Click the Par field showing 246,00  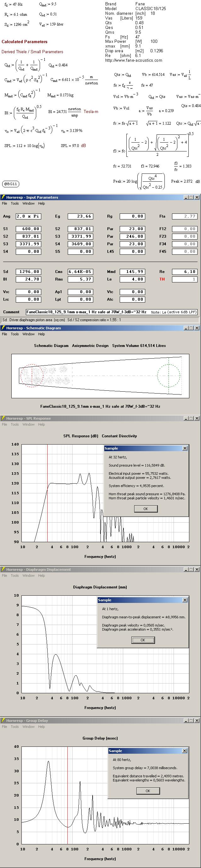click(133, 236)
